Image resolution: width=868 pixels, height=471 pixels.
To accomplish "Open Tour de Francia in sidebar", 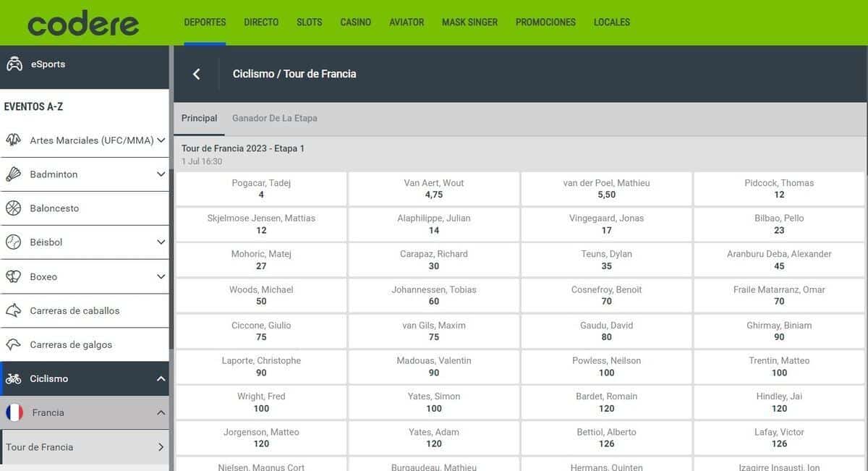I will 85,447.
